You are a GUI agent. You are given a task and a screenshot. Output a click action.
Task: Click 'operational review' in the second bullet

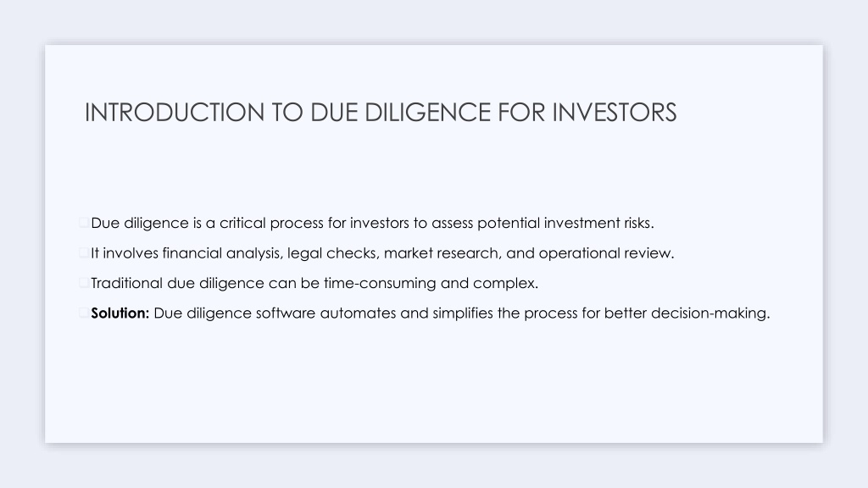pos(605,253)
